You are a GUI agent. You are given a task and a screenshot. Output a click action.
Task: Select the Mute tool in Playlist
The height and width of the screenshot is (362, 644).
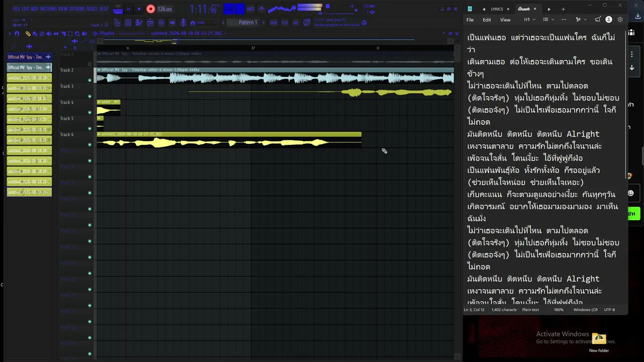tap(49, 34)
